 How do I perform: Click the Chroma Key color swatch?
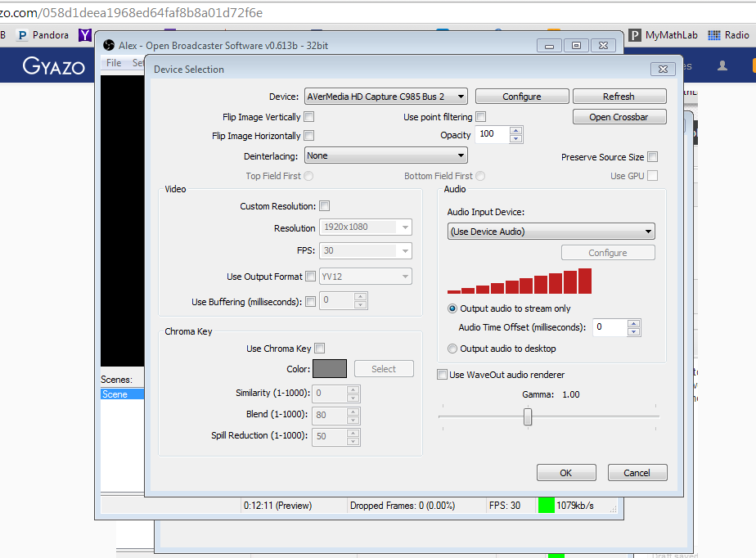[330, 369]
